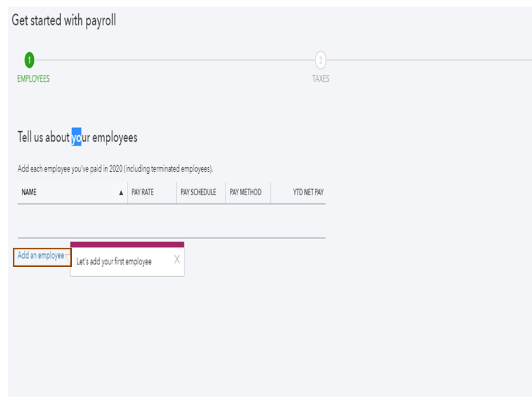
Task: Click the PAY RATE column header
Action: tap(142, 192)
